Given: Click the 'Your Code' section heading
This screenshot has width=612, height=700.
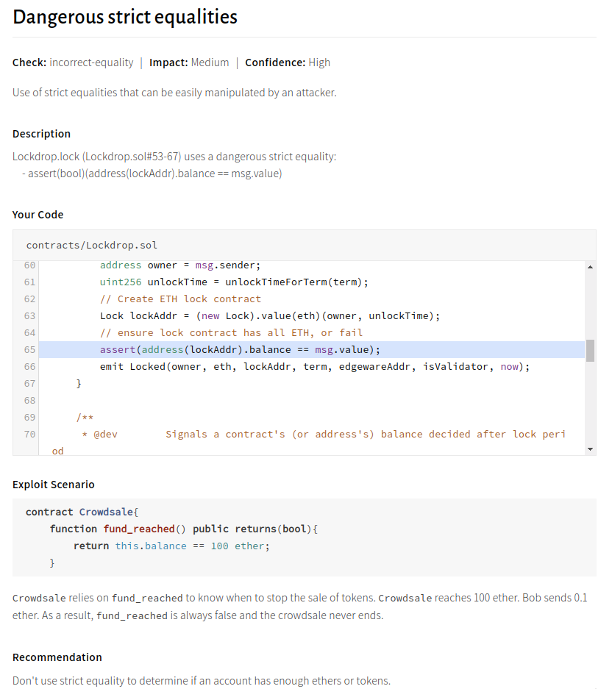Looking at the screenshot, I should 38,215.
